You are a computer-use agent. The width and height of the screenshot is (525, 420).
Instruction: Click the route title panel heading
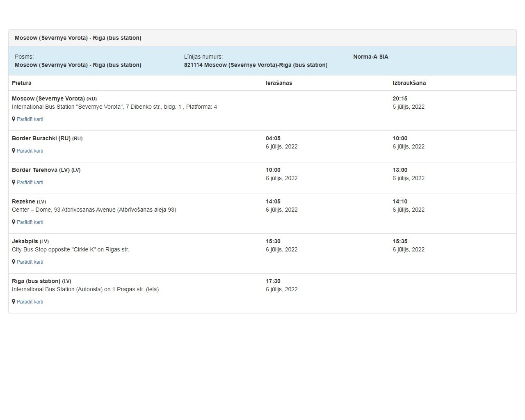coord(262,38)
